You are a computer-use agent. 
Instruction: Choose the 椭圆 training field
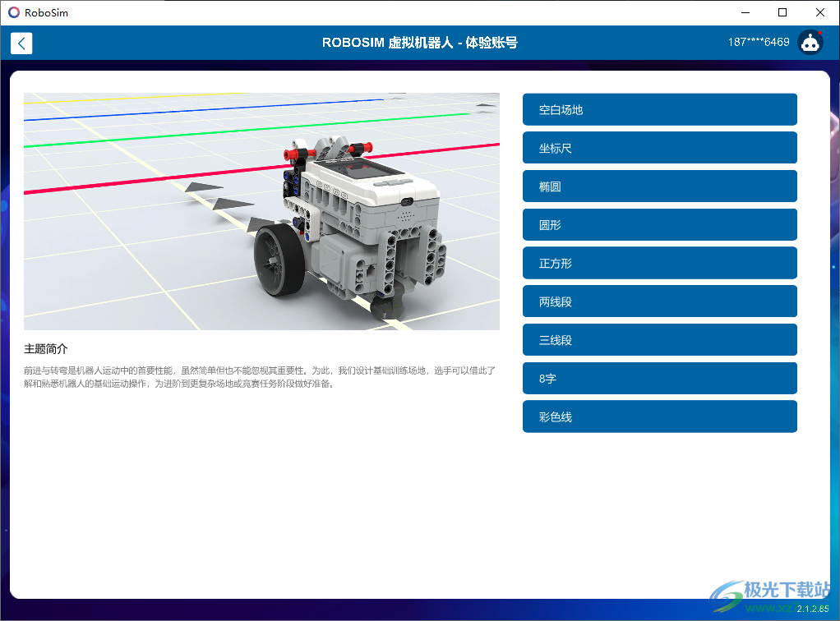659,186
